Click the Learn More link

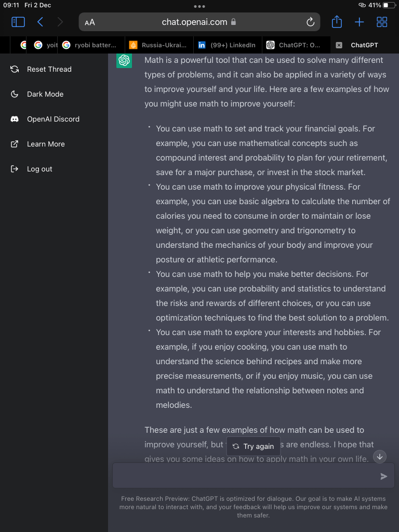(x=46, y=144)
